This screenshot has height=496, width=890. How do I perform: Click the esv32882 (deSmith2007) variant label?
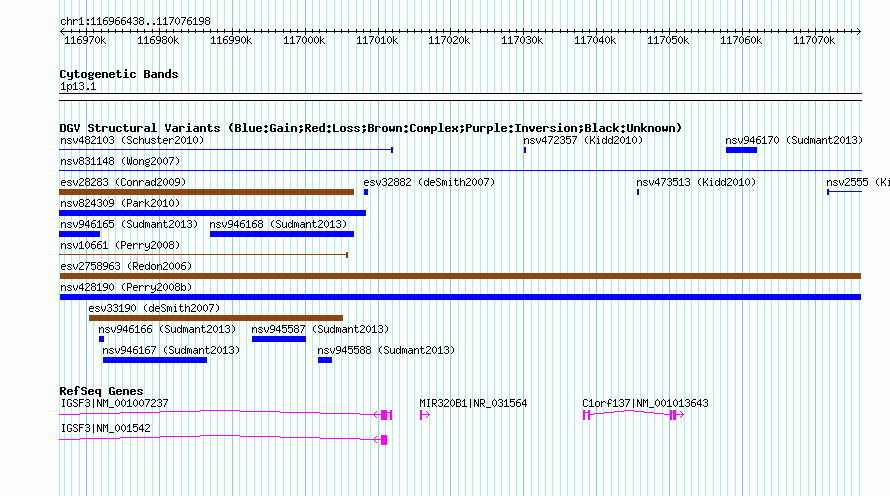[x=429, y=182]
